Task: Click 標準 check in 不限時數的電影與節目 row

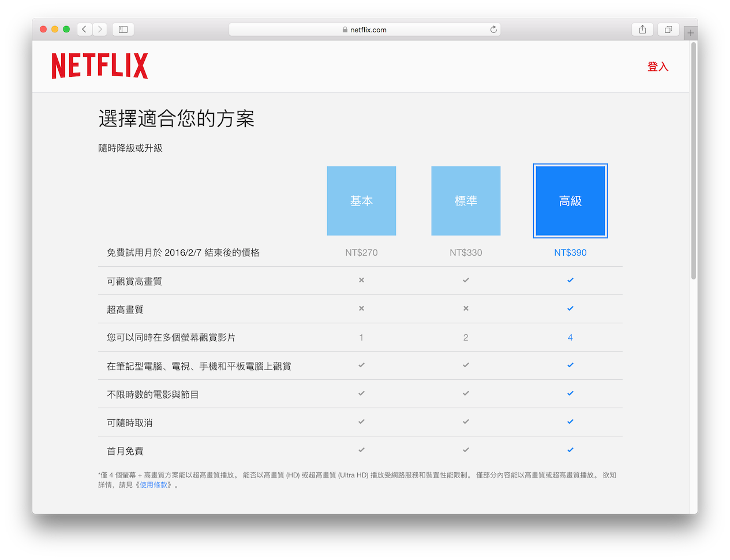Action: [466, 393]
